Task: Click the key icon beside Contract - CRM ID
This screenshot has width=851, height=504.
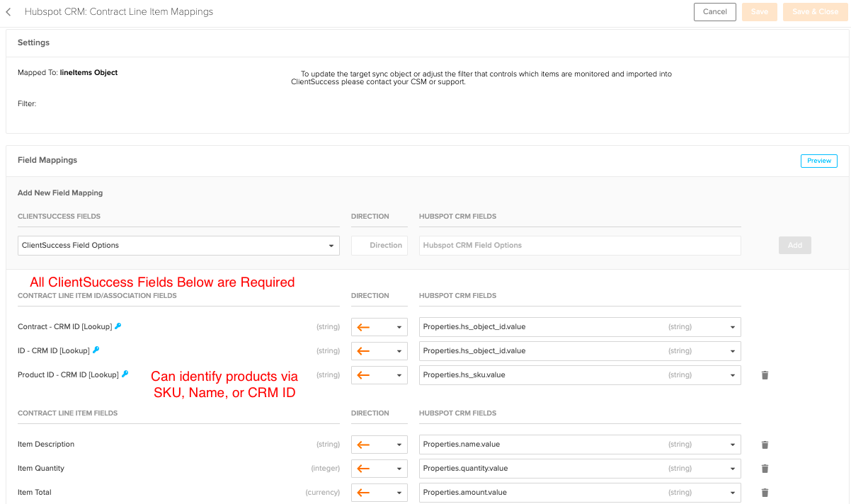Action: tap(118, 326)
